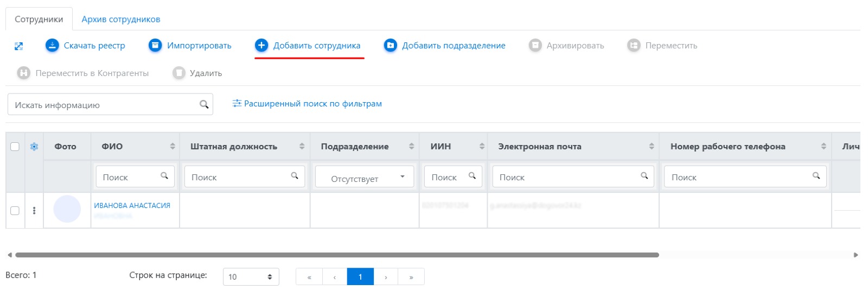
Task: Open row actions three-dot menu
Action: click(x=34, y=211)
